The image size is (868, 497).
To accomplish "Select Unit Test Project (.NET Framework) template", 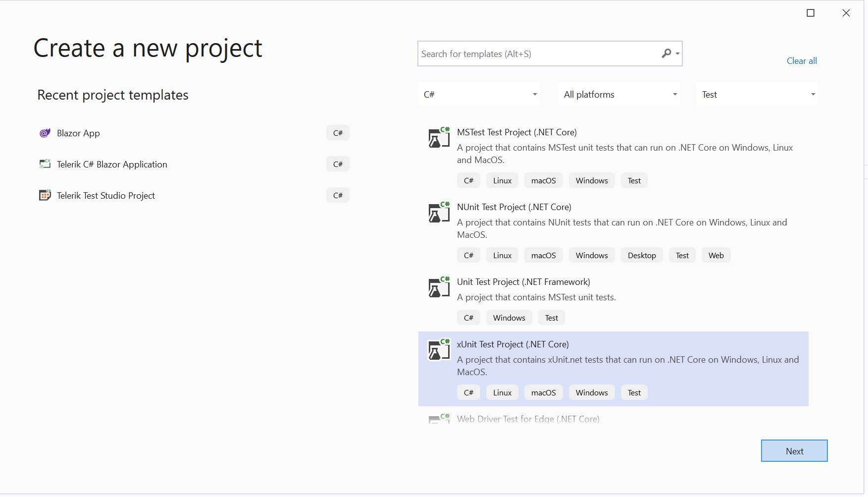I will coord(613,300).
